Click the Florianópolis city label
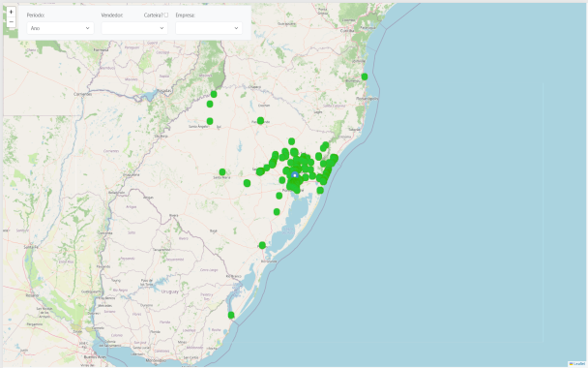This screenshot has height=368, width=588. pos(367,99)
